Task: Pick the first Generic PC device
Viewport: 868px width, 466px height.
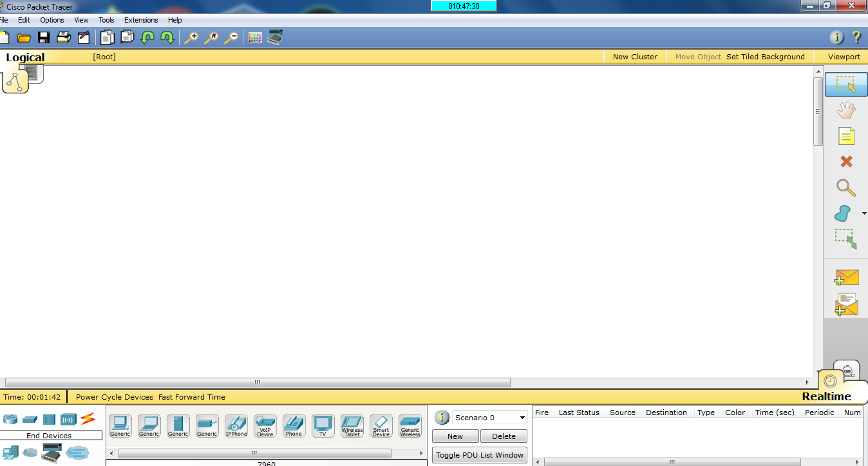Action: [120, 426]
